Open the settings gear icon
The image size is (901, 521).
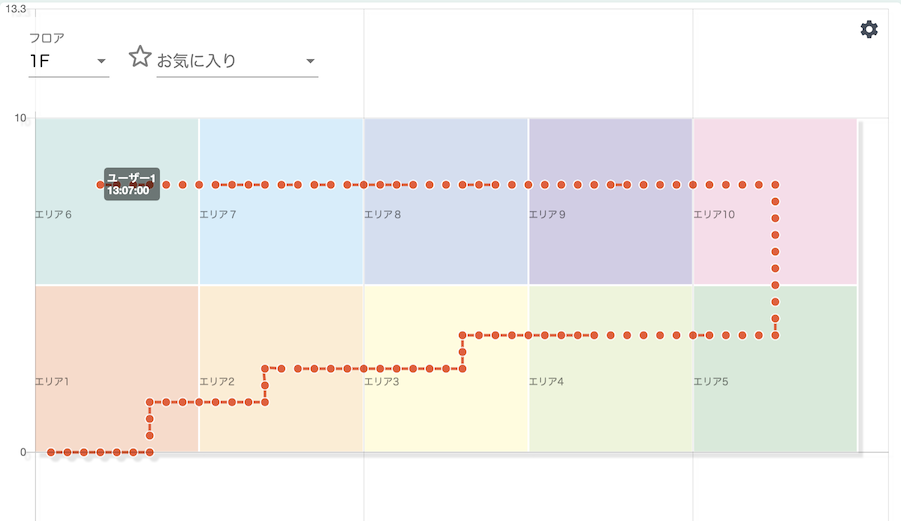coord(869,30)
